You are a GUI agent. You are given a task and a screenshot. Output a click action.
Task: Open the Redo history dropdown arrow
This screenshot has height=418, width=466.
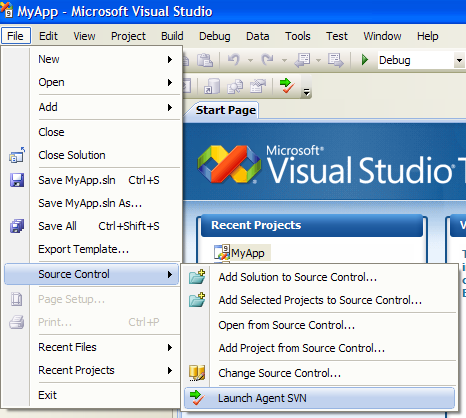(x=284, y=61)
